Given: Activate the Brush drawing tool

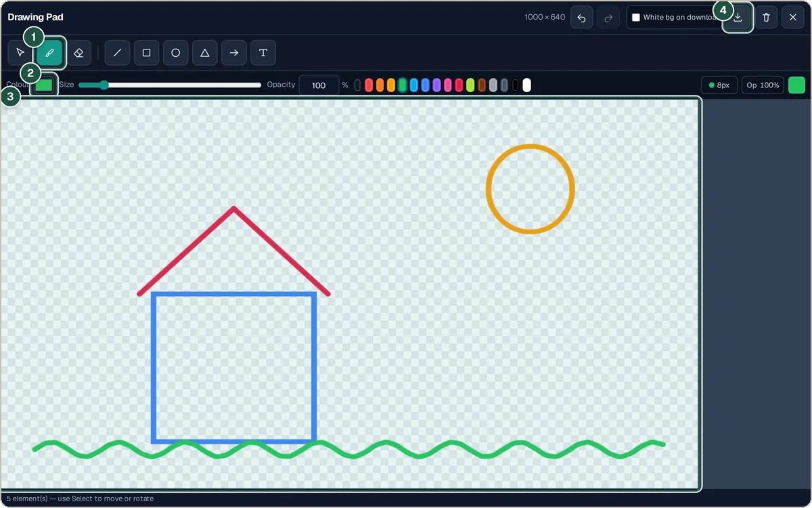Looking at the screenshot, I should coord(49,53).
